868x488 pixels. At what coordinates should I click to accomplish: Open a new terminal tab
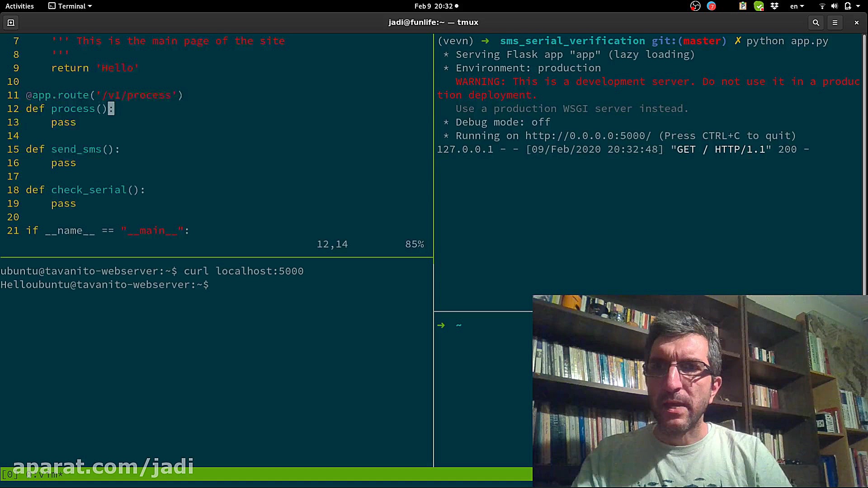11,23
